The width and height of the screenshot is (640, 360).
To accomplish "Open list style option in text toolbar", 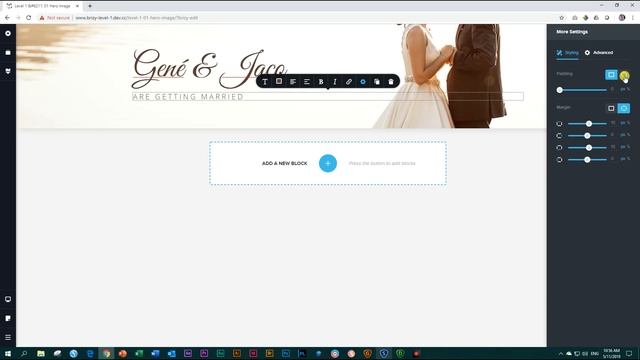I will click(307, 82).
